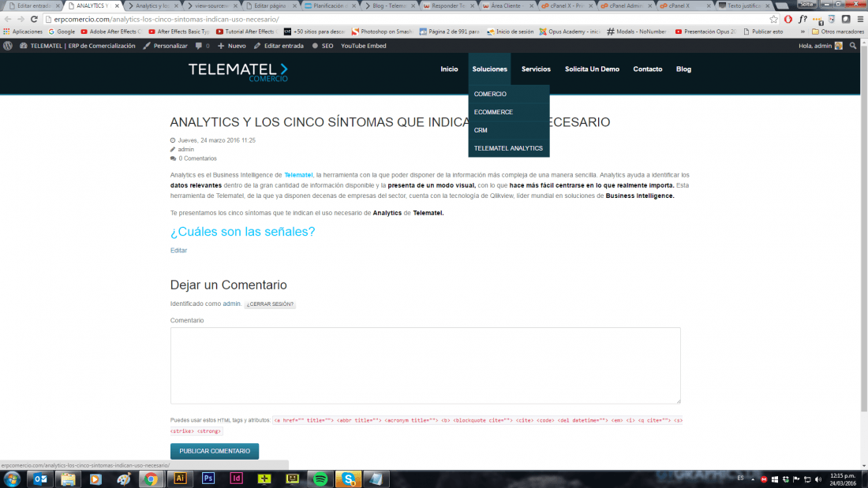Follow the Telematel link in article
868x488 pixels.
[298, 175]
